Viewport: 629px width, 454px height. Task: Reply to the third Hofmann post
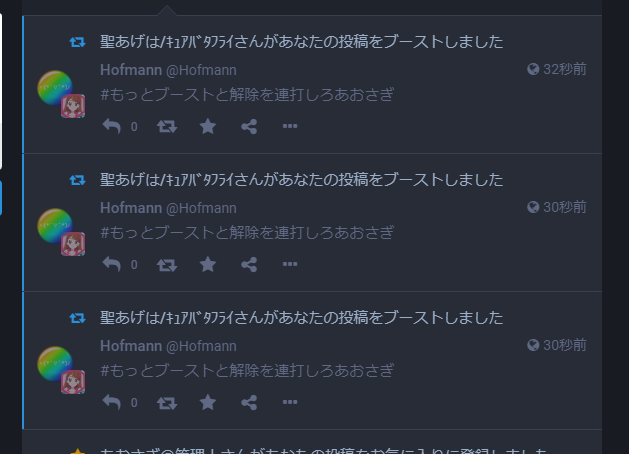[112, 402]
